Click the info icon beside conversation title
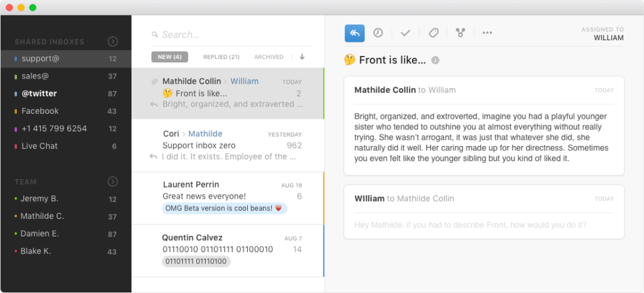This screenshot has width=644, height=293. pos(435,60)
